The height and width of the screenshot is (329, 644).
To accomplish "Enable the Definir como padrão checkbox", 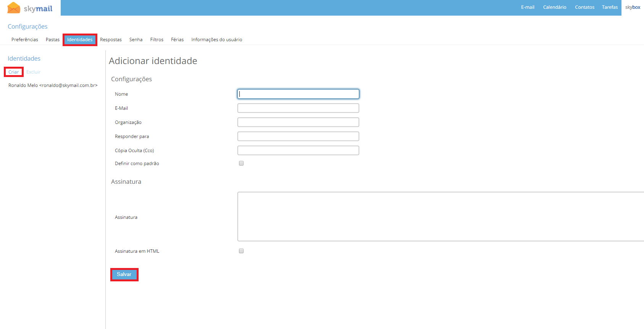I will 241,163.
